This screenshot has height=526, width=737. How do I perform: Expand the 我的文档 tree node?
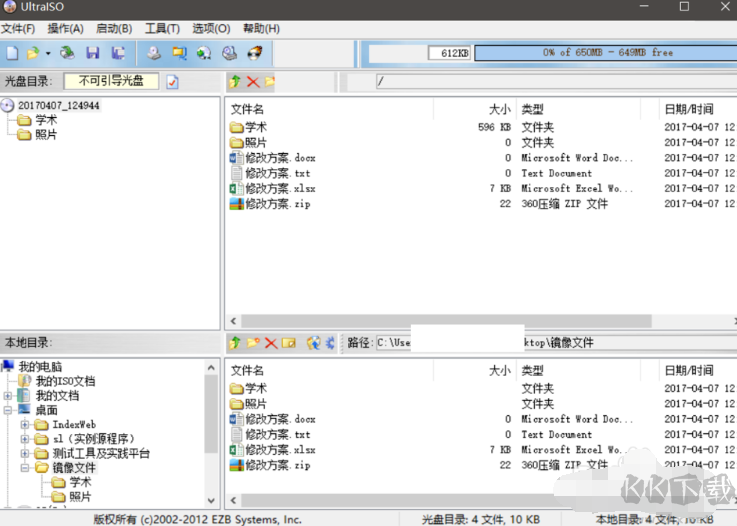pos(8,396)
